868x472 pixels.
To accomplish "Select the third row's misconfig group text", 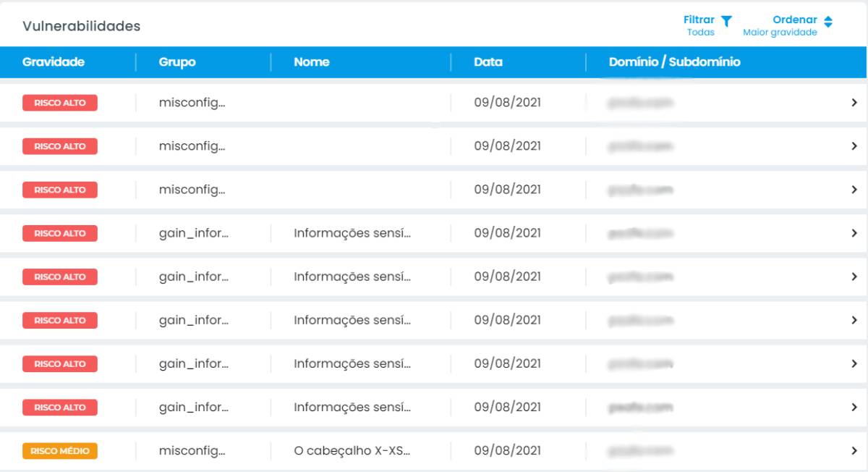I will tap(192, 190).
